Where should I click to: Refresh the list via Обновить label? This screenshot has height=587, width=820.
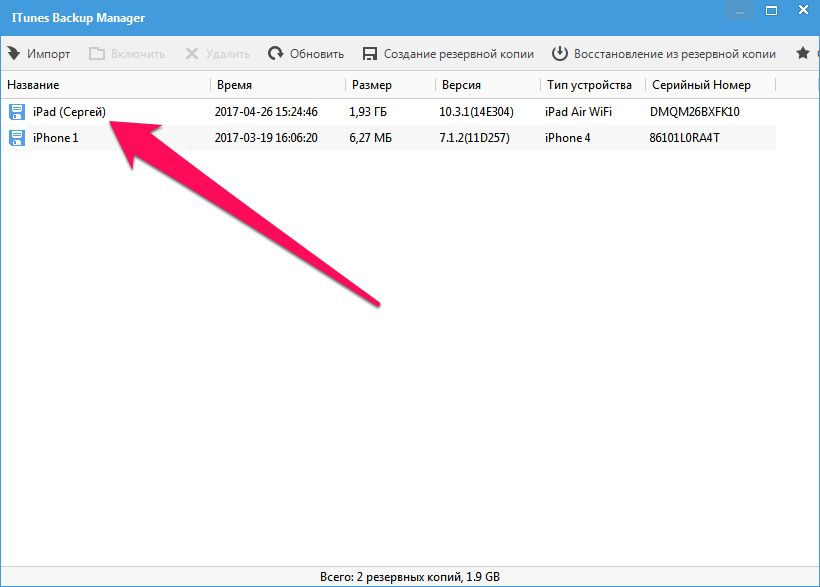(317, 54)
